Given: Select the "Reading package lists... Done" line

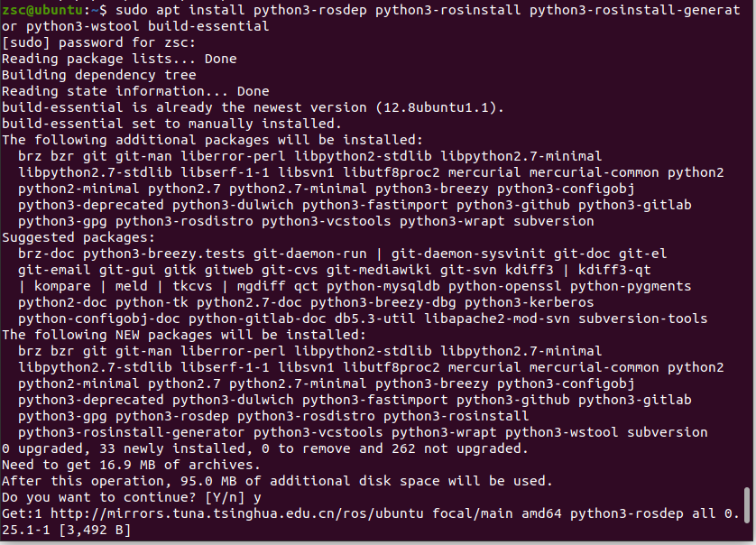Looking at the screenshot, I should 119,59.
